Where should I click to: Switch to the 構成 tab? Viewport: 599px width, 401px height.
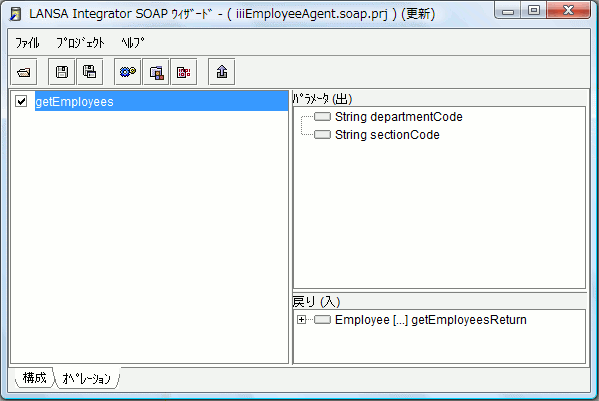[x=34, y=378]
